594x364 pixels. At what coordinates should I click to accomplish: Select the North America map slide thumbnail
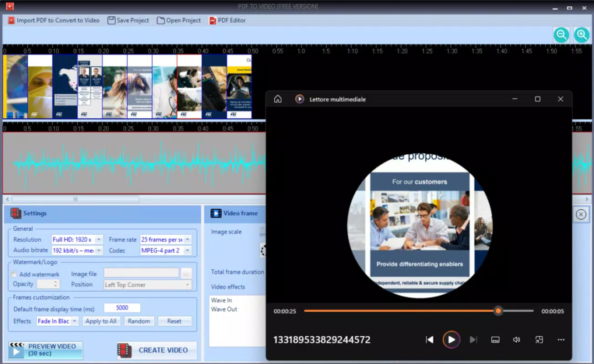[x=65, y=86]
